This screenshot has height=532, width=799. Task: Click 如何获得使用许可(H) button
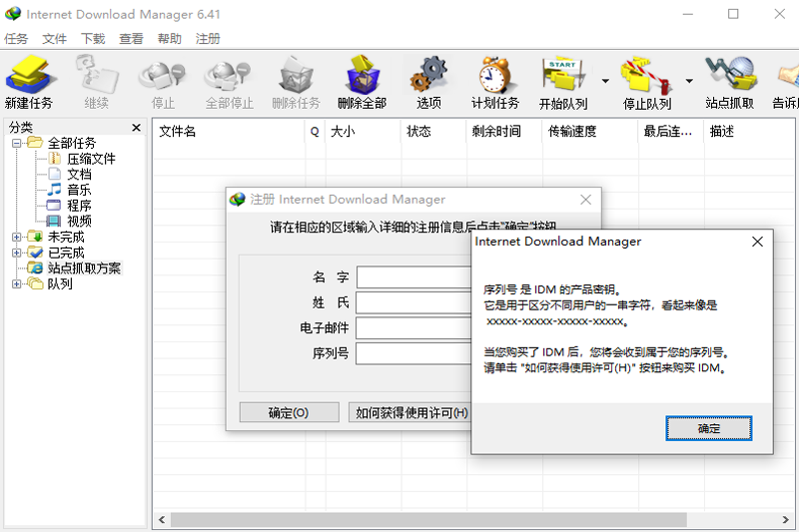point(410,412)
